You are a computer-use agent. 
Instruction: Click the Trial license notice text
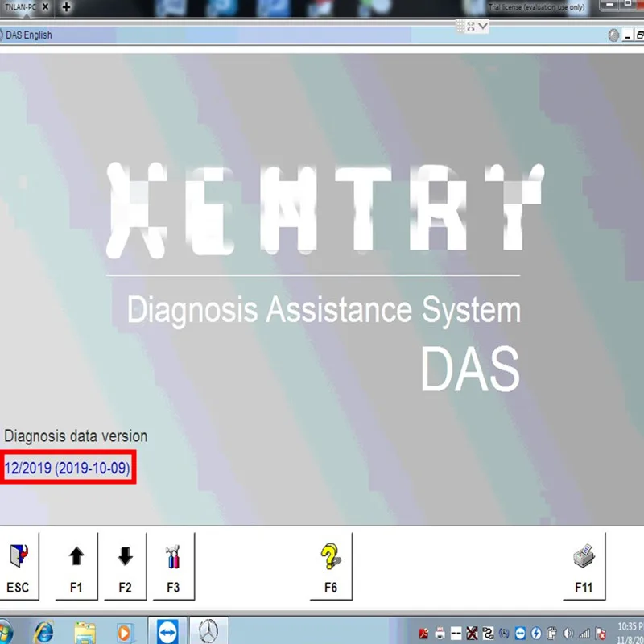(x=536, y=7)
